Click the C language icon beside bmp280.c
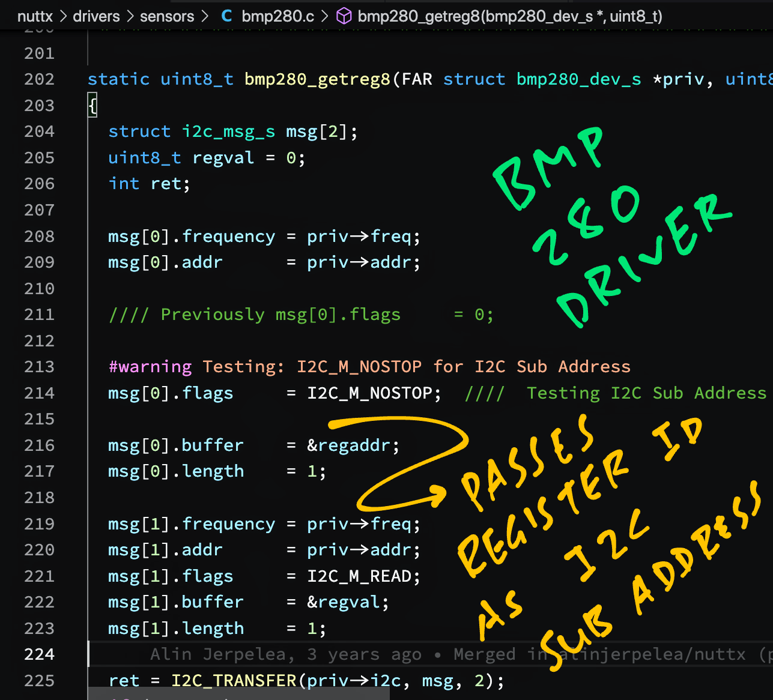Image resolution: width=773 pixels, height=700 pixels. pos(226,16)
